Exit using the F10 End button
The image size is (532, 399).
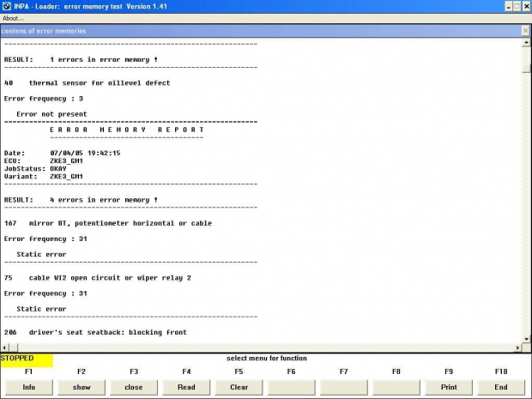pos(500,387)
